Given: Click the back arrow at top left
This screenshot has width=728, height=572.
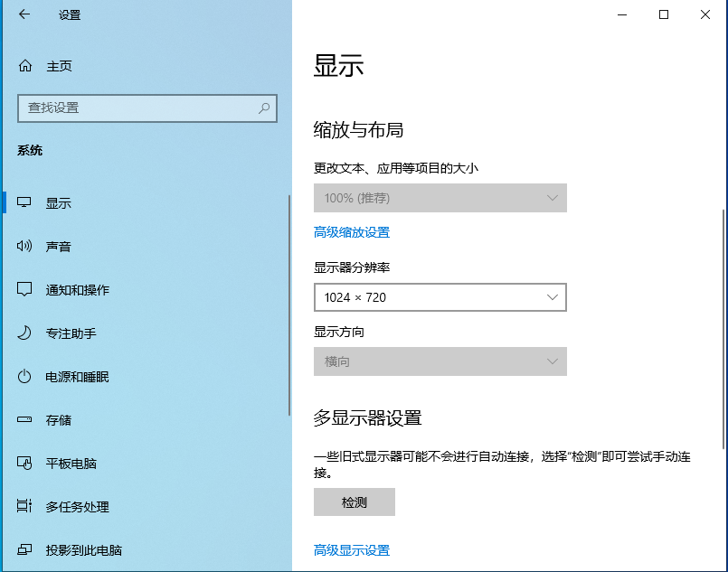Looking at the screenshot, I should 23,14.
